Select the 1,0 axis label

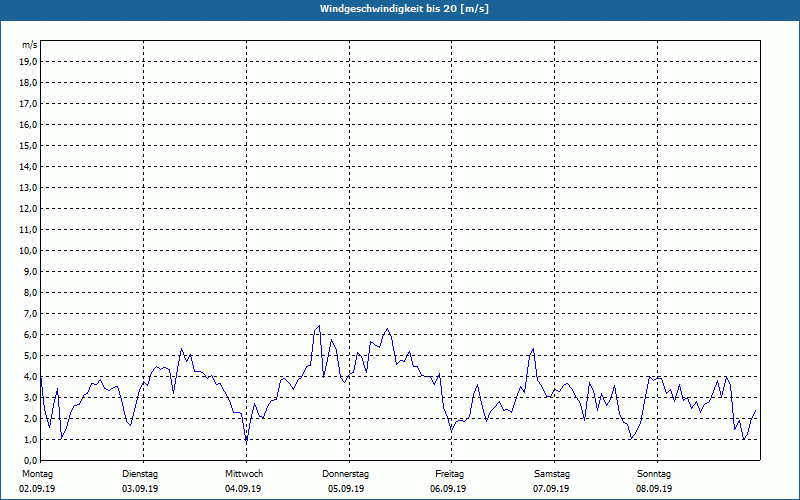(30, 439)
